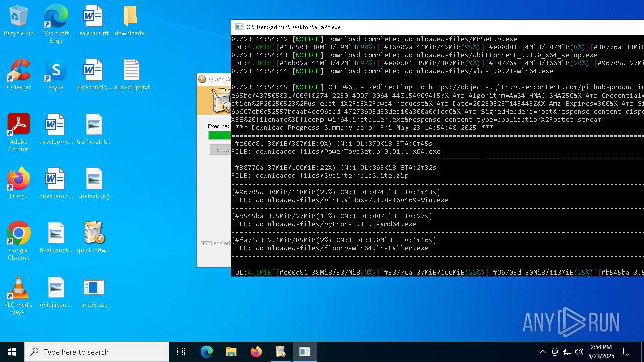Image resolution: width=644 pixels, height=362 pixels.
Task: Click the green installer progress bar
Action: tap(220, 135)
